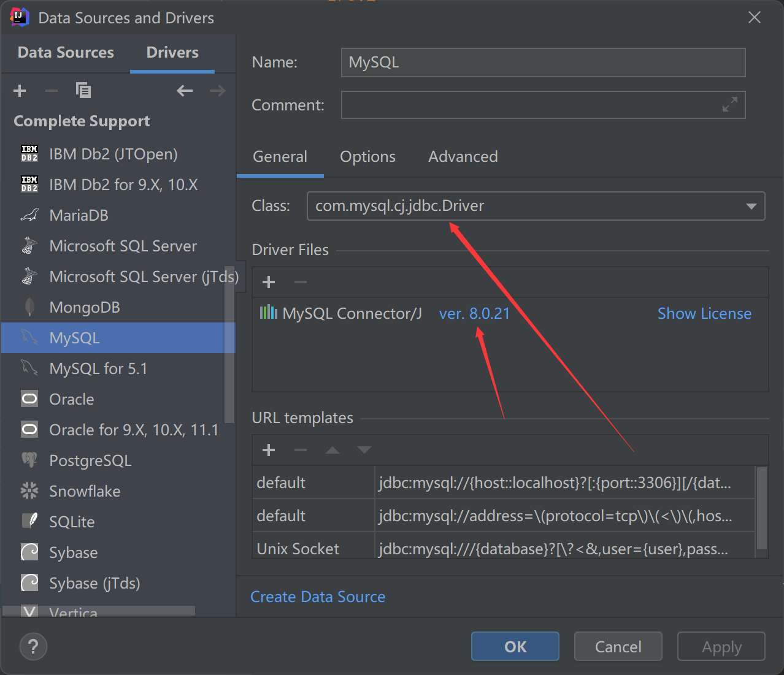Select the PostgreSQL driver entry
The height and width of the screenshot is (675, 784).
pyautogui.click(x=90, y=460)
